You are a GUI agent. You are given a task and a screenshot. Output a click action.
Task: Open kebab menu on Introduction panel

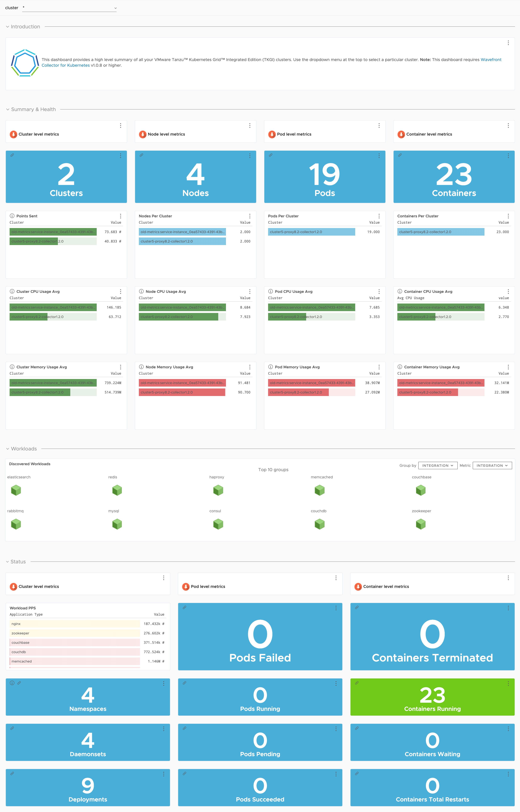click(508, 43)
